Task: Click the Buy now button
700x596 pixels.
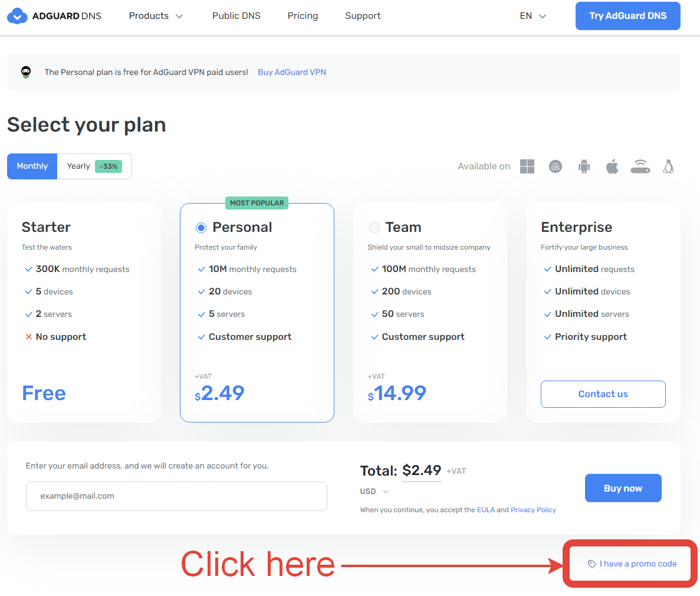Action: coord(623,488)
